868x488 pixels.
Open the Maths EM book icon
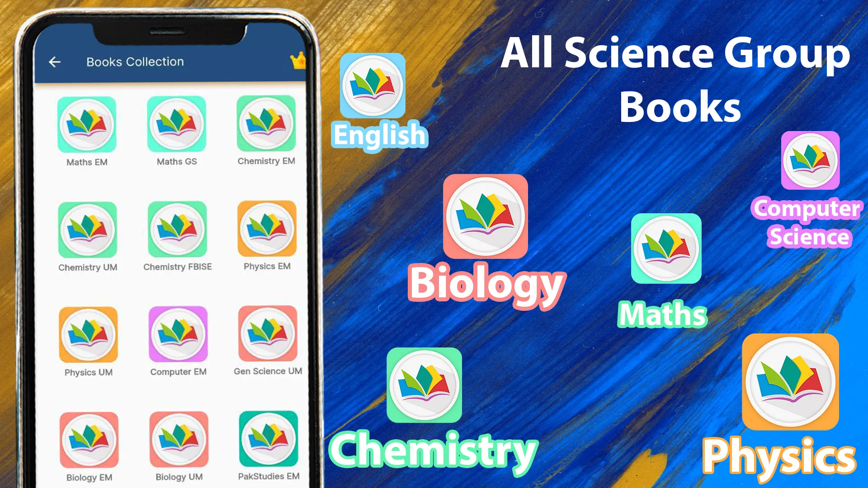coord(87,125)
